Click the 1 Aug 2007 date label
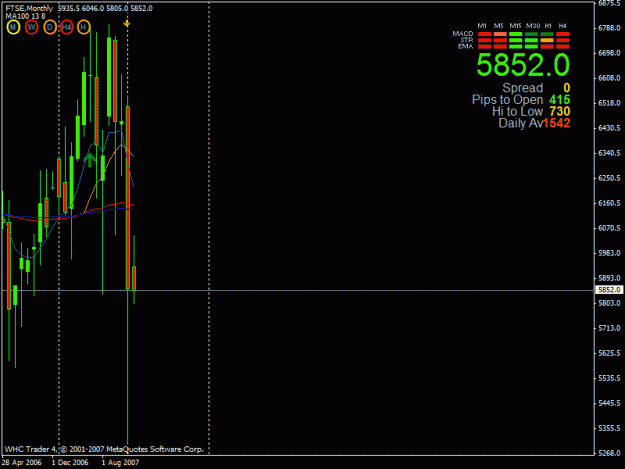 click(120, 463)
